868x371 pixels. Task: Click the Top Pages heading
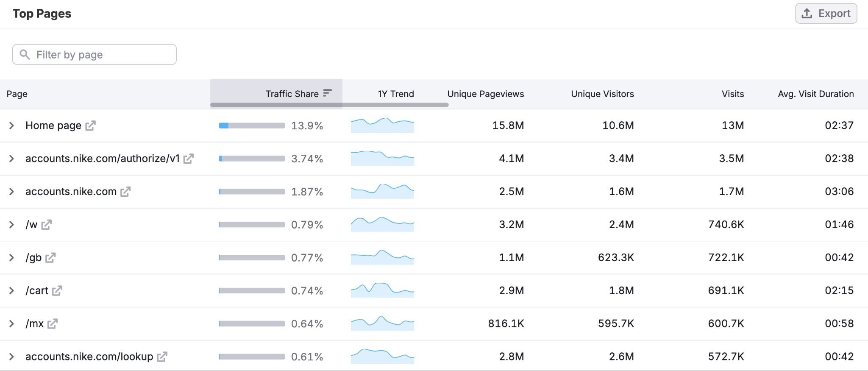[42, 14]
